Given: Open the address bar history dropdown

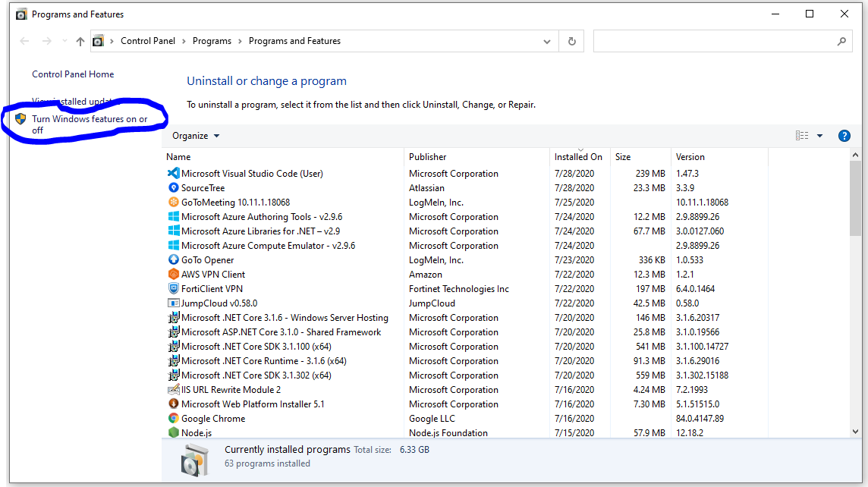Looking at the screenshot, I should 547,42.
